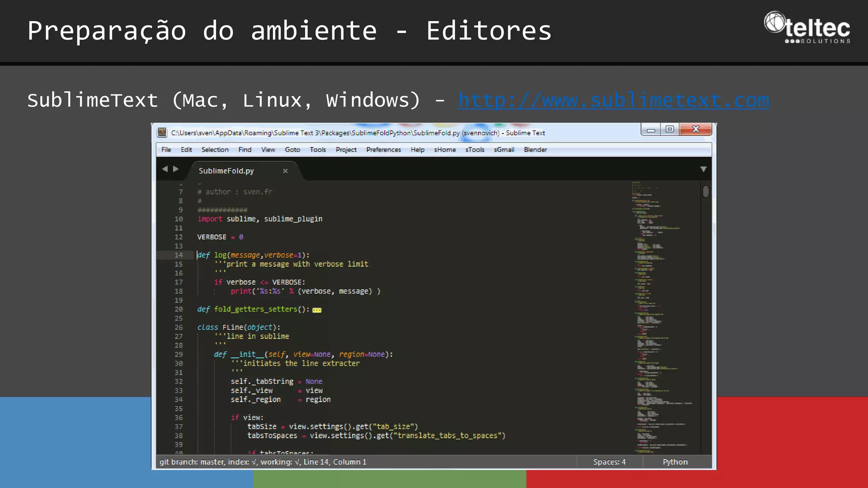Open the View menu
Viewport: 868px width, 488px height.
[x=268, y=150]
